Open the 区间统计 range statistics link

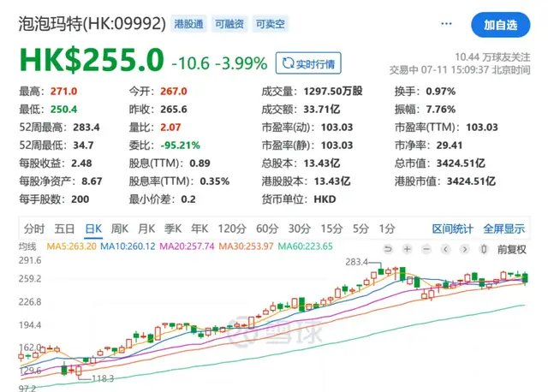click(453, 229)
